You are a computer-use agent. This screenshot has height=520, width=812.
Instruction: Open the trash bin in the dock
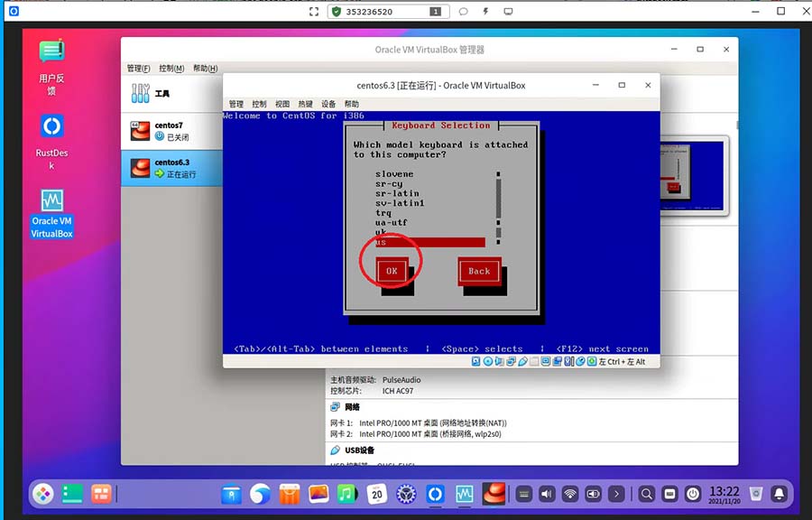click(x=755, y=494)
